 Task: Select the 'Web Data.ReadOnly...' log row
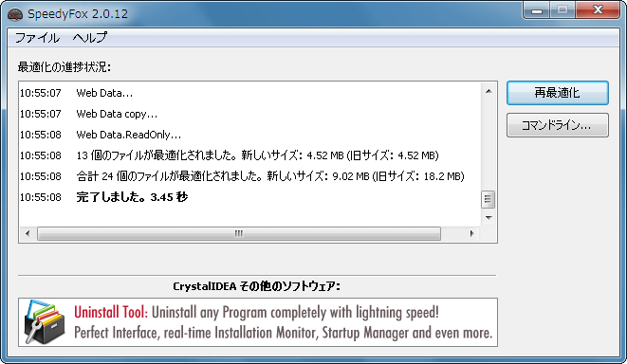[x=249, y=135]
